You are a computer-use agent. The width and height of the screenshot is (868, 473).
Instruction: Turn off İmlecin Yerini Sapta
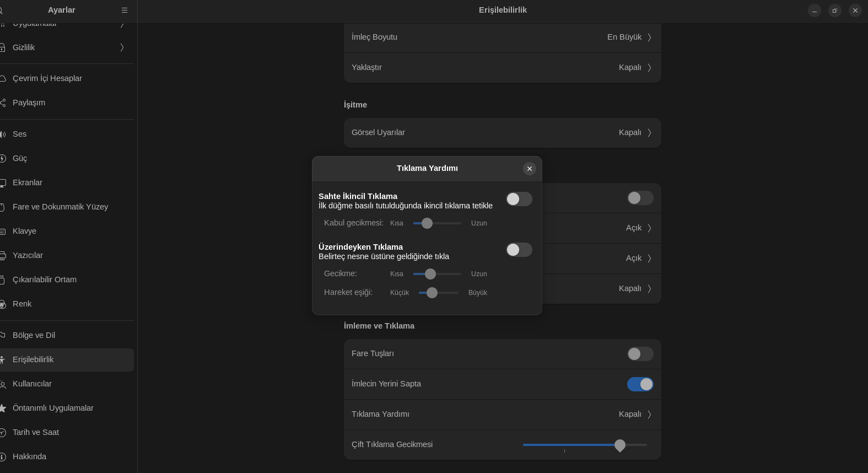[x=640, y=384]
